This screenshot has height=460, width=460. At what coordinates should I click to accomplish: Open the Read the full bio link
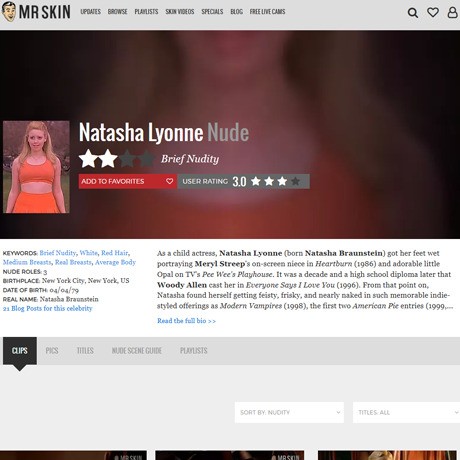186,321
